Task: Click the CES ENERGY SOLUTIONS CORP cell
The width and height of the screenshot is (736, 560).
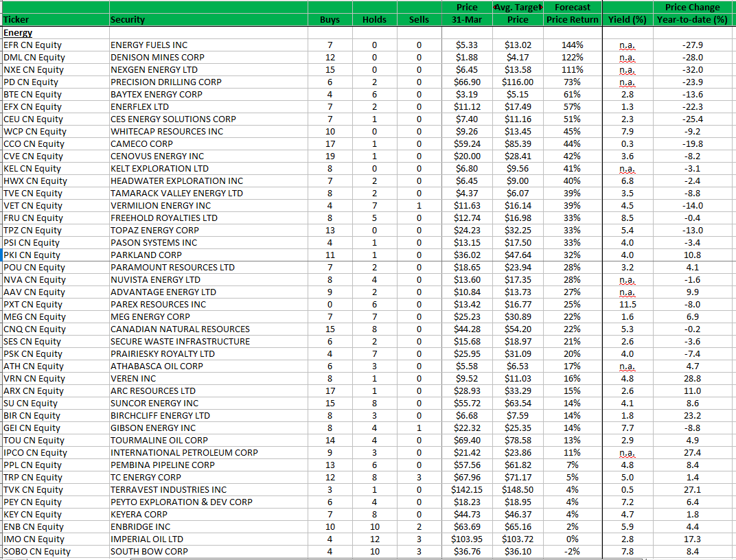Action: coord(209,119)
